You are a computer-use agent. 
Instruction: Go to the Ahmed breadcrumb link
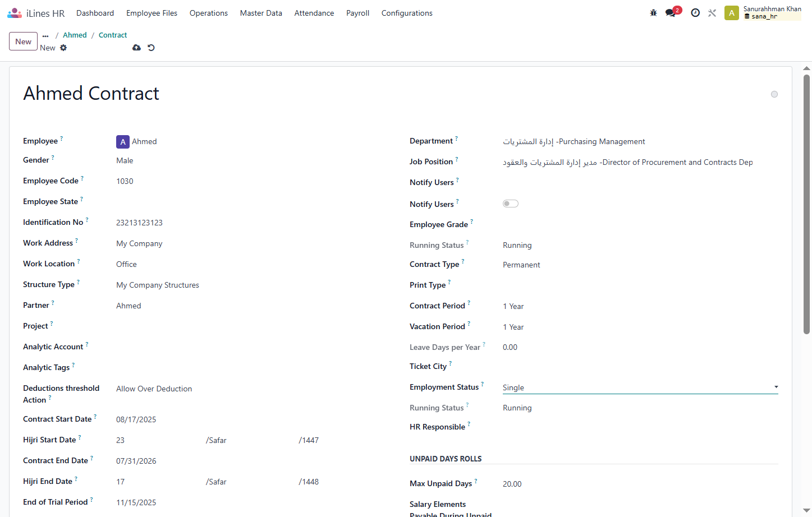pyautogui.click(x=75, y=35)
